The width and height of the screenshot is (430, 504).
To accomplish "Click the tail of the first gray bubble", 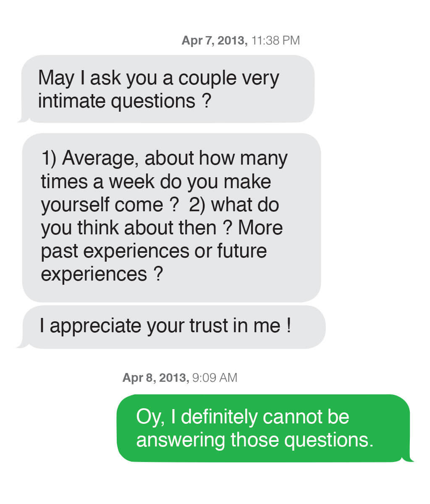I will (x=23, y=119).
